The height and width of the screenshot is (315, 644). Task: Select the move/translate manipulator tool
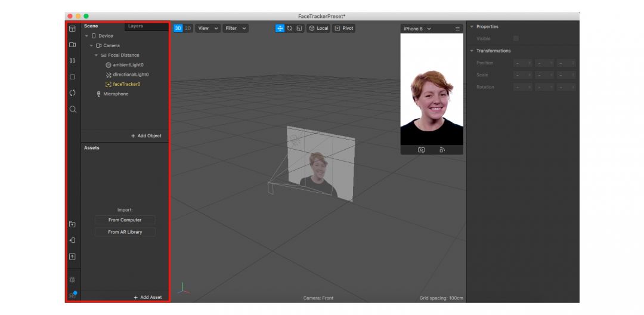(280, 28)
